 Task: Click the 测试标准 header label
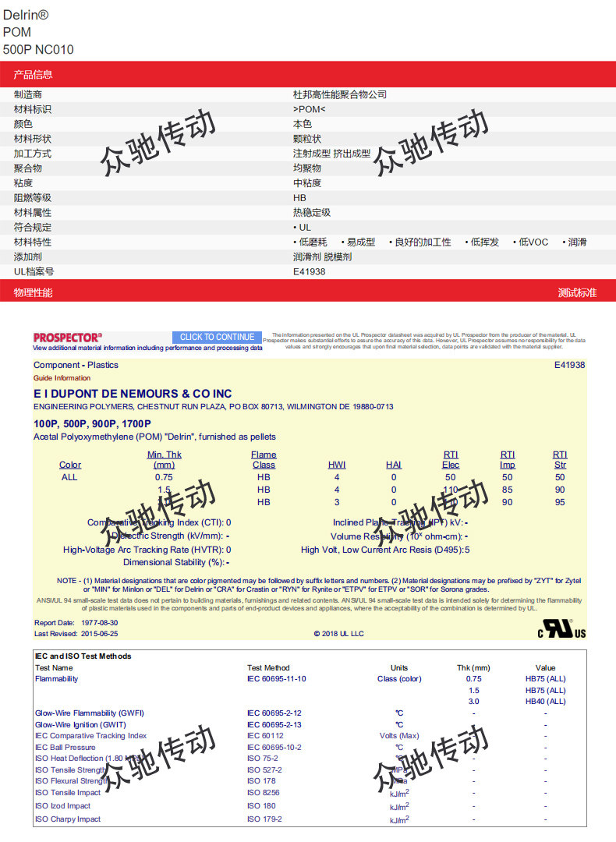pyautogui.click(x=577, y=292)
